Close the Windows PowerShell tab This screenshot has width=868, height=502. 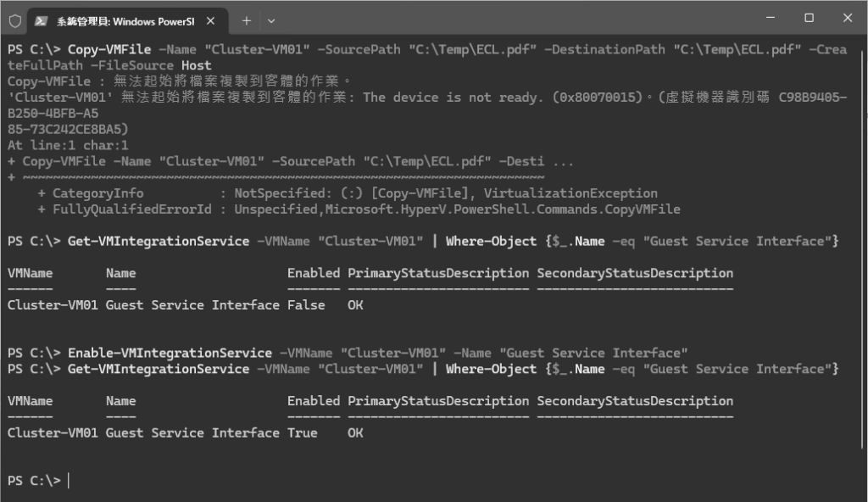210,21
